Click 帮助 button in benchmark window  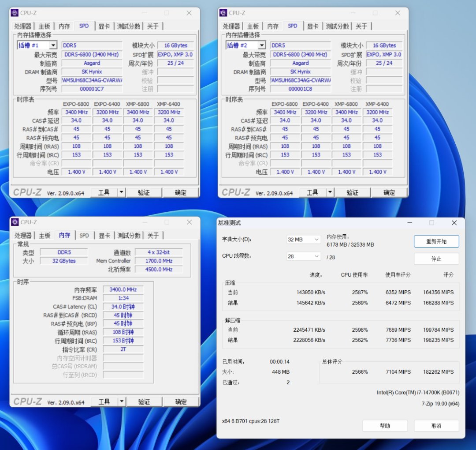coord(385,426)
